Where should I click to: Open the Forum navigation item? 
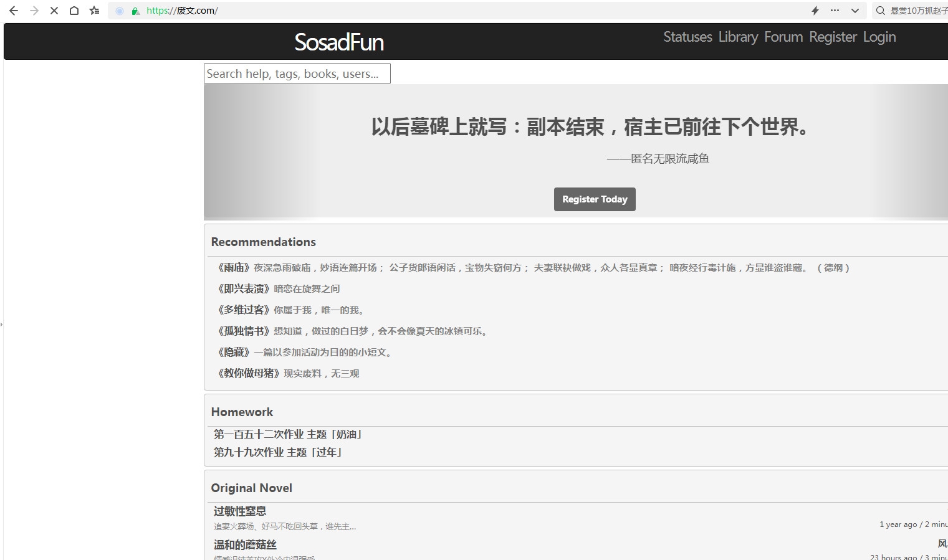coord(783,37)
